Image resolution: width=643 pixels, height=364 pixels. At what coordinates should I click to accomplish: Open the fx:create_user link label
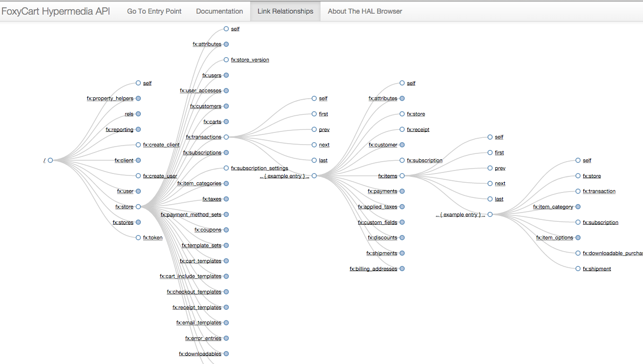point(160,176)
